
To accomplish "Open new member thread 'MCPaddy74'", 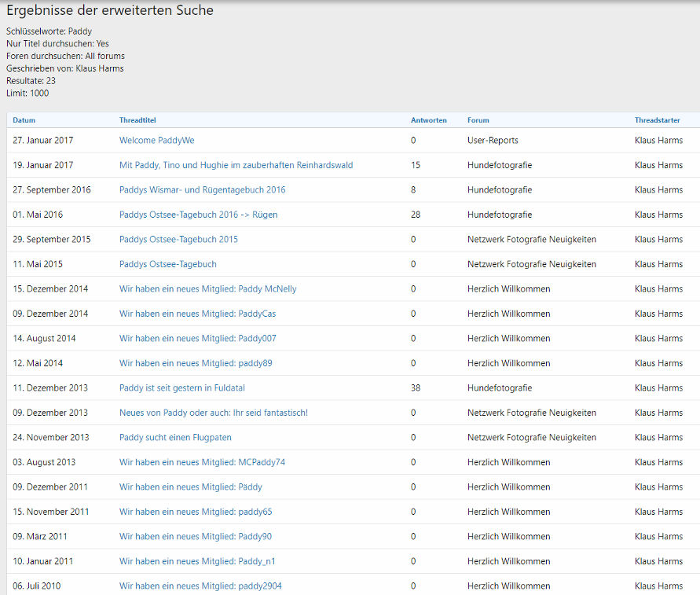I will coord(202,462).
